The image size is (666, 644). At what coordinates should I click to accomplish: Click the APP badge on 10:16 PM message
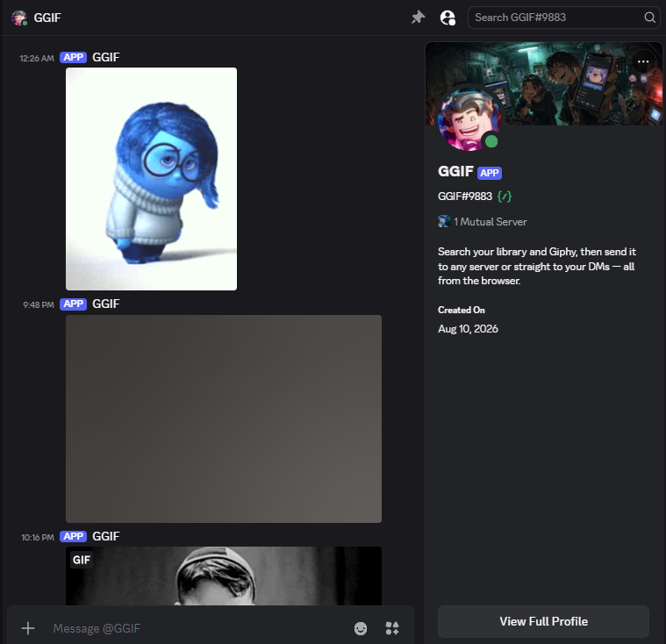coord(73,537)
